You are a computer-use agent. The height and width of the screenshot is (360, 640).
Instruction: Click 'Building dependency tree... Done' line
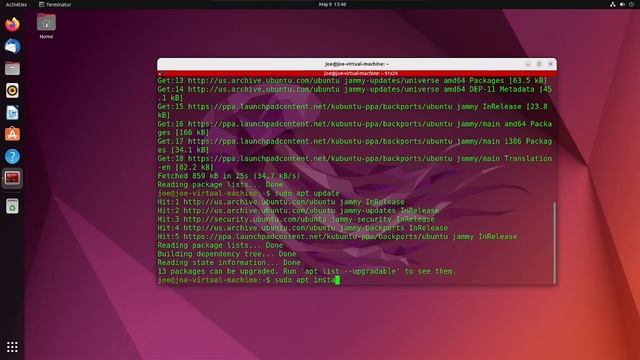[227, 254]
